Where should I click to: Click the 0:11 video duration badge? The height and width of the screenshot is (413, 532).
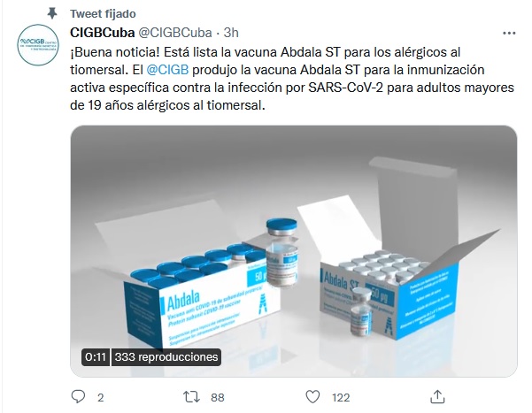pyautogui.click(x=96, y=357)
